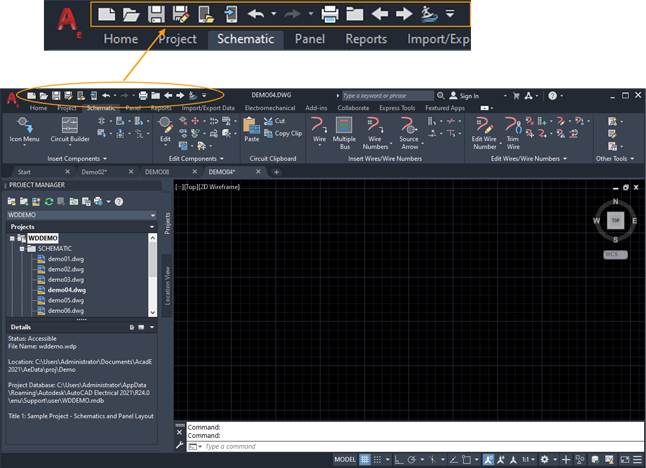
Task: Select the Wire insertion tool
Action: pyautogui.click(x=319, y=130)
